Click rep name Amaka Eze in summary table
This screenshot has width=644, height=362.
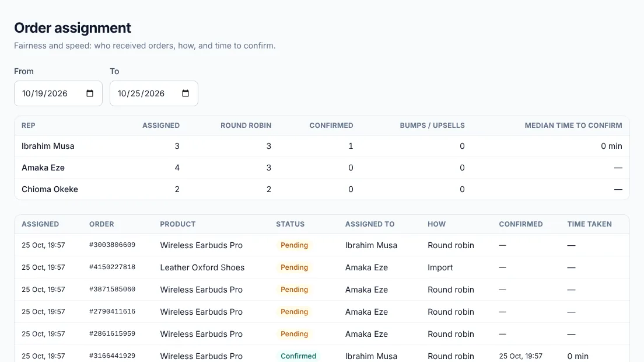point(43,168)
